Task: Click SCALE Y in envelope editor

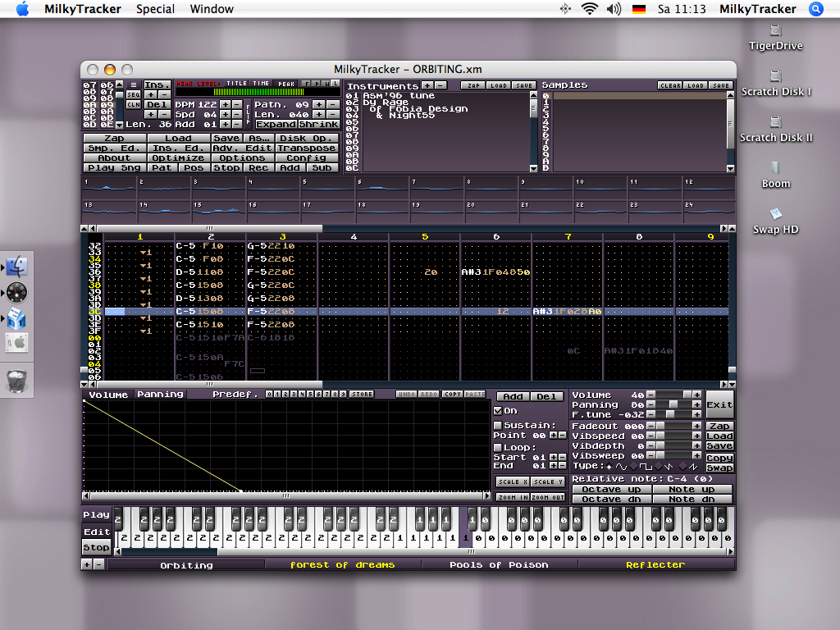Action: pyautogui.click(x=548, y=482)
